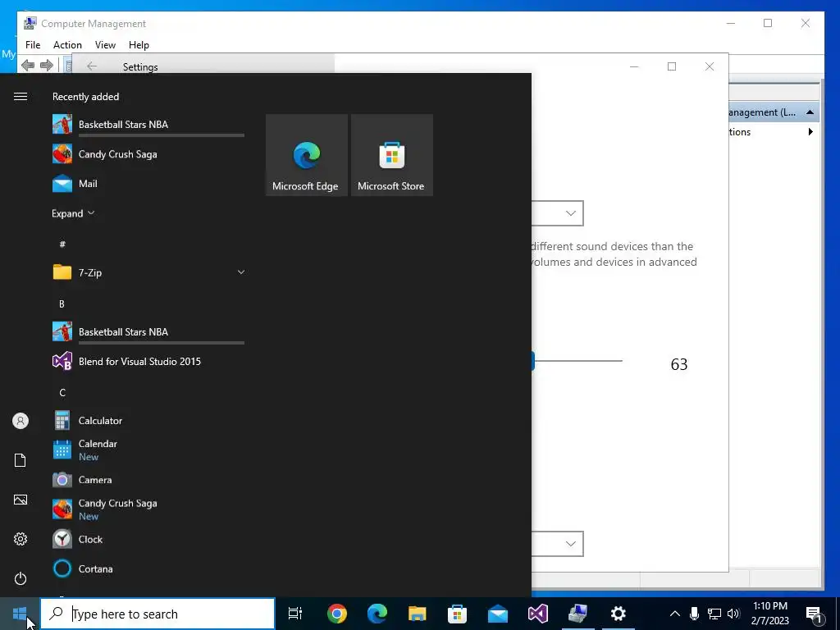Open Settings gear in the Start sidebar
This screenshot has width=840, height=630.
click(x=21, y=539)
